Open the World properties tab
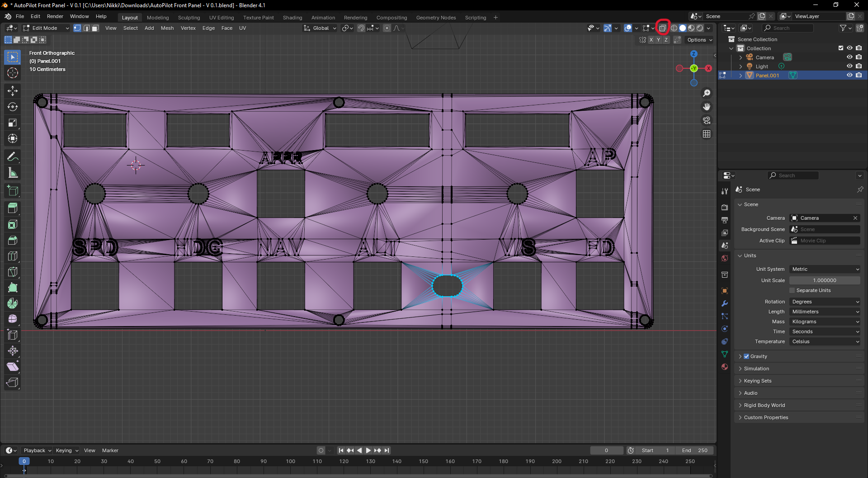The height and width of the screenshot is (478, 868). click(x=725, y=258)
